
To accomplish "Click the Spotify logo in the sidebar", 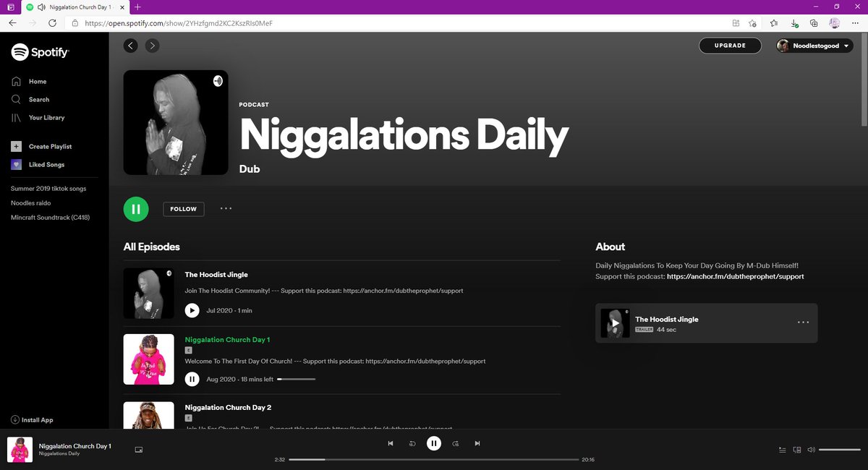I will 40,52.
